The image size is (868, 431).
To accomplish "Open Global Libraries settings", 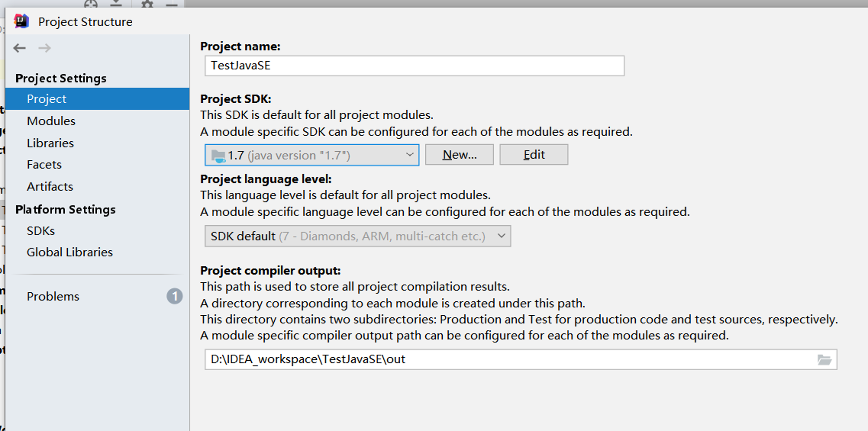I will click(x=70, y=252).
